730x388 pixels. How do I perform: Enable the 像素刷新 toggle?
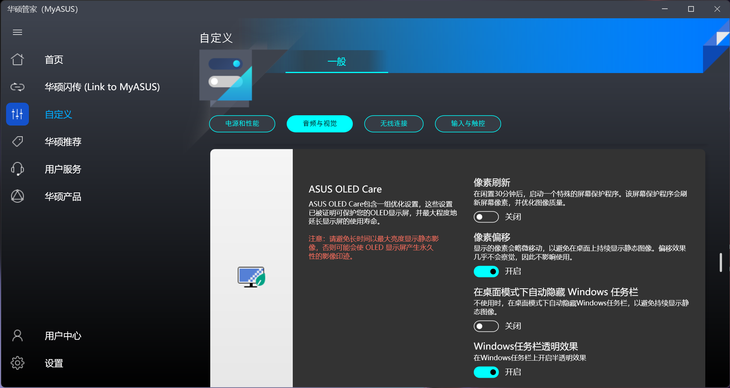486,217
